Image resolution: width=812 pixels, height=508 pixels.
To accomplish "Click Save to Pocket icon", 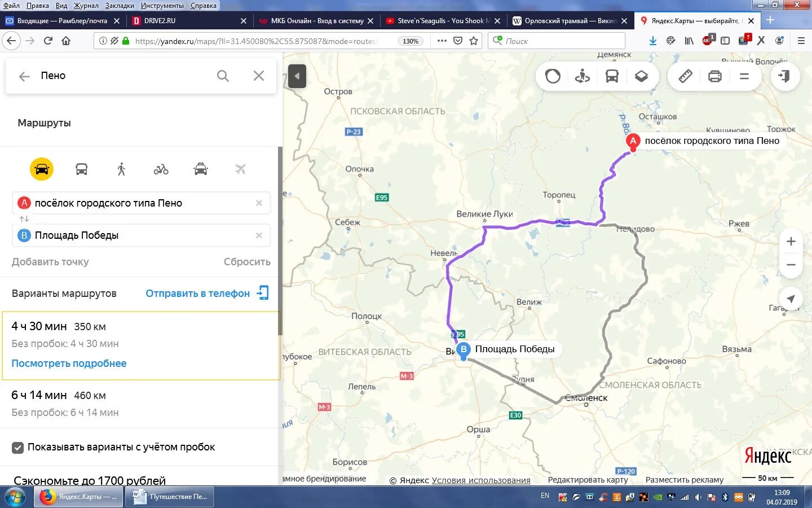I will (x=458, y=41).
